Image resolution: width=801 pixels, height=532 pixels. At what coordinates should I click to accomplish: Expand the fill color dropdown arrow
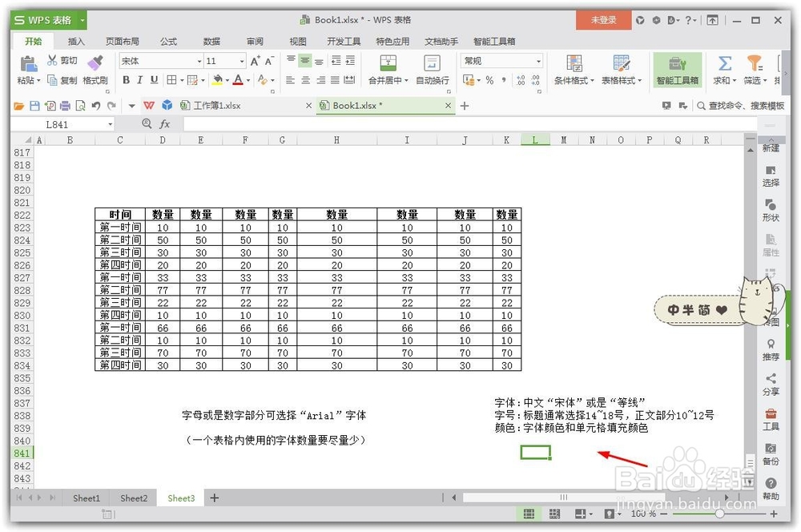tap(227, 80)
